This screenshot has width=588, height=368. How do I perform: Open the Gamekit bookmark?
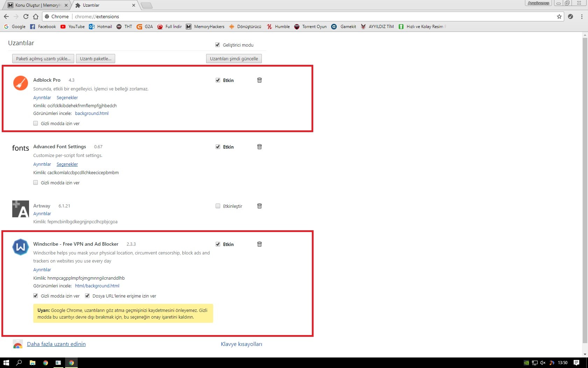344,27
